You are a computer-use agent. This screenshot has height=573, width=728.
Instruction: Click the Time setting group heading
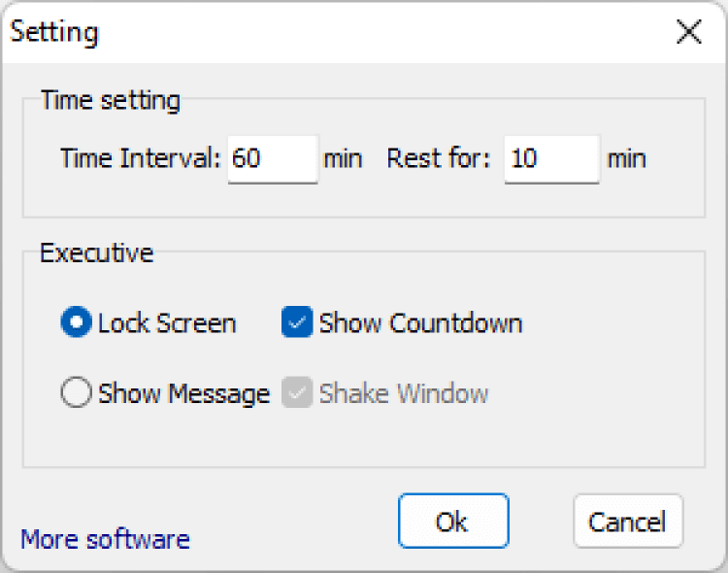(x=111, y=101)
